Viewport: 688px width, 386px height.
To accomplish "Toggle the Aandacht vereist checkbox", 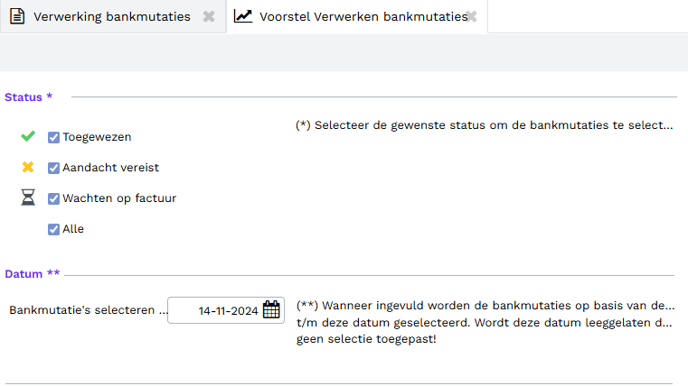I will coord(54,168).
